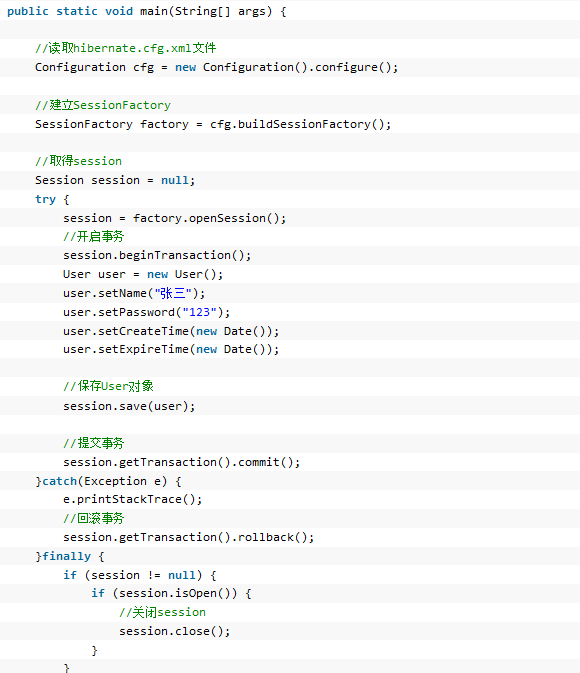Click the //关闭session comment
This screenshot has width=580, height=673.
coord(162,612)
